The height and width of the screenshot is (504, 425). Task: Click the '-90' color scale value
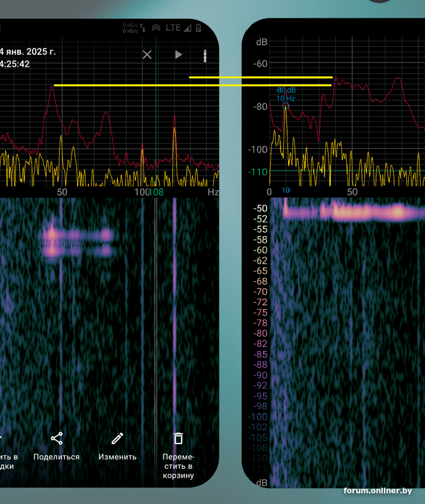click(260, 375)
